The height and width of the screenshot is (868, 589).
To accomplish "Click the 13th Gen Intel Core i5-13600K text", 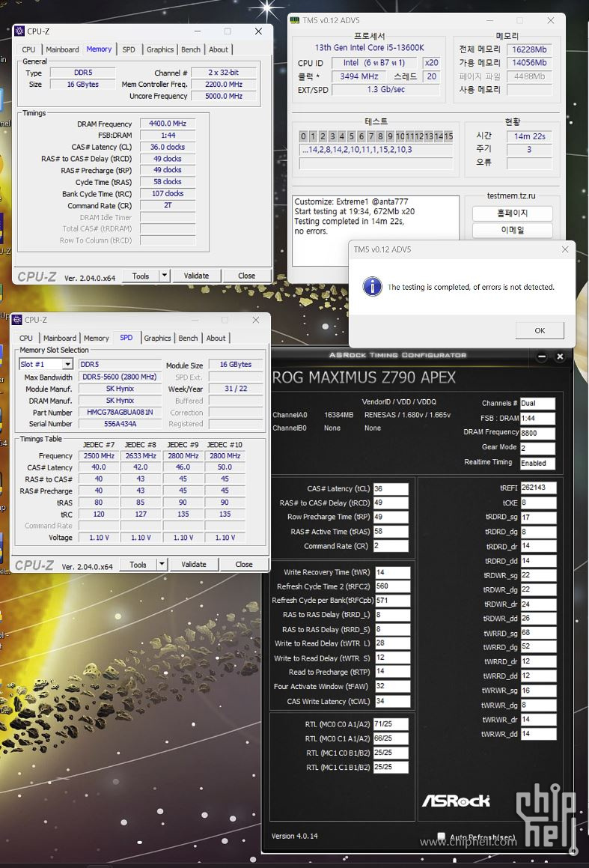I will click(x=370, y=48).
